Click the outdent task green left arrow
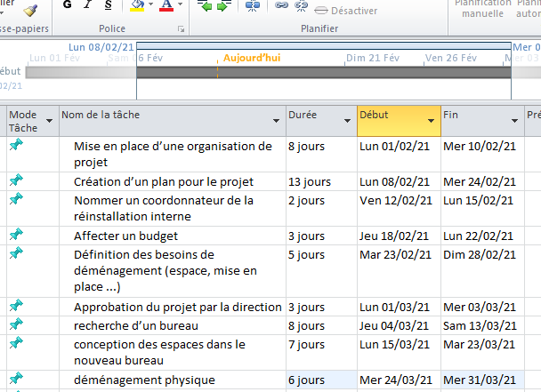The image size is (541, 392). pos(206,7)
